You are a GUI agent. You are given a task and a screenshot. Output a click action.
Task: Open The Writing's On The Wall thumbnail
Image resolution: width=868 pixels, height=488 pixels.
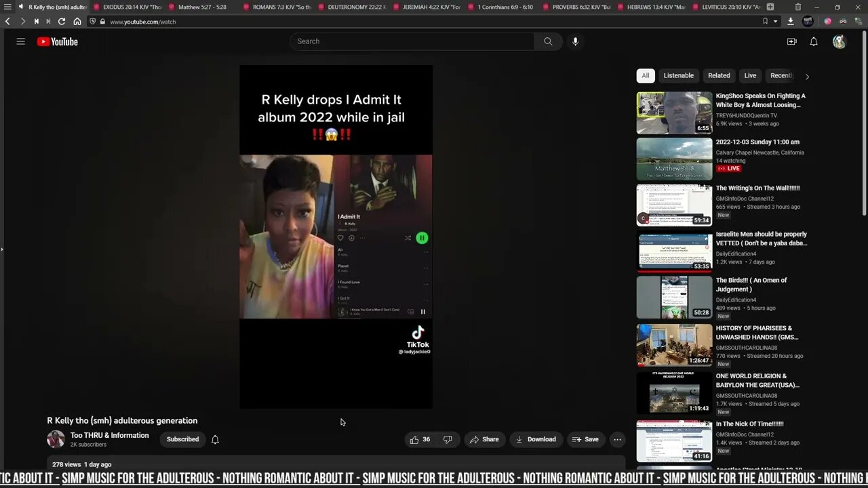point(674,205)
